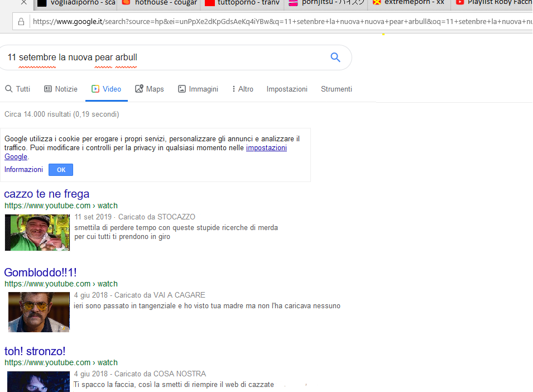
Task: Click the Video play icon
Action: [x=95, y=89]
